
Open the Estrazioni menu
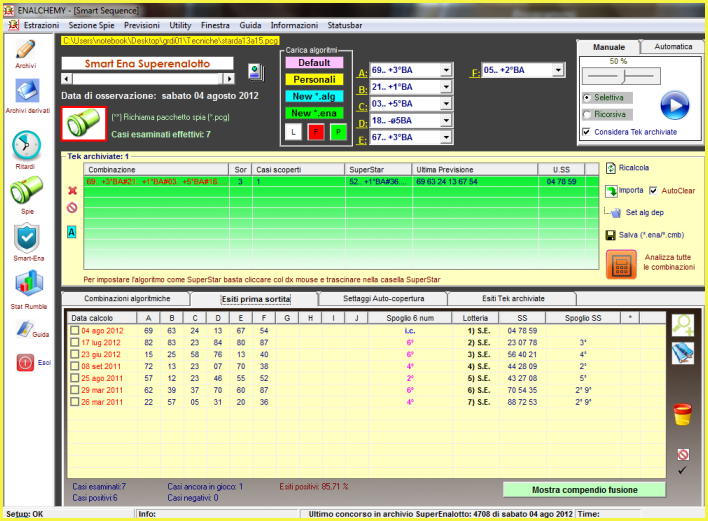41,25
